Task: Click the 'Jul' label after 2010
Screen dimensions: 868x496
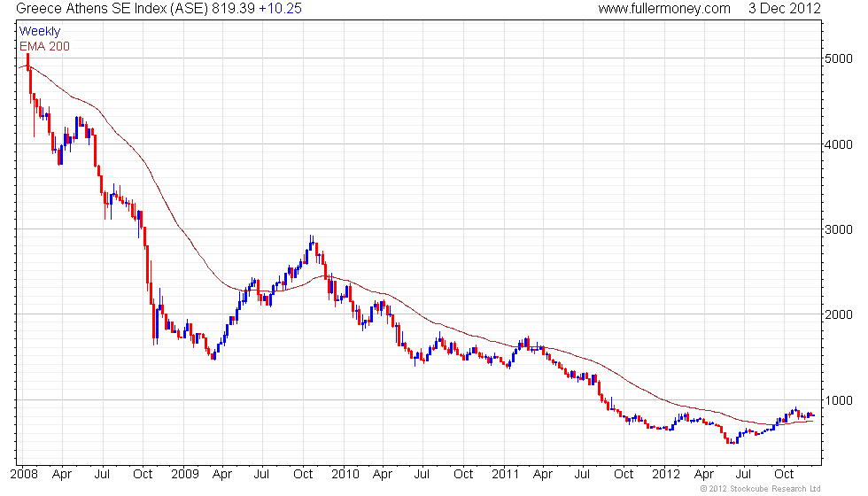Action: pos(422,474)
